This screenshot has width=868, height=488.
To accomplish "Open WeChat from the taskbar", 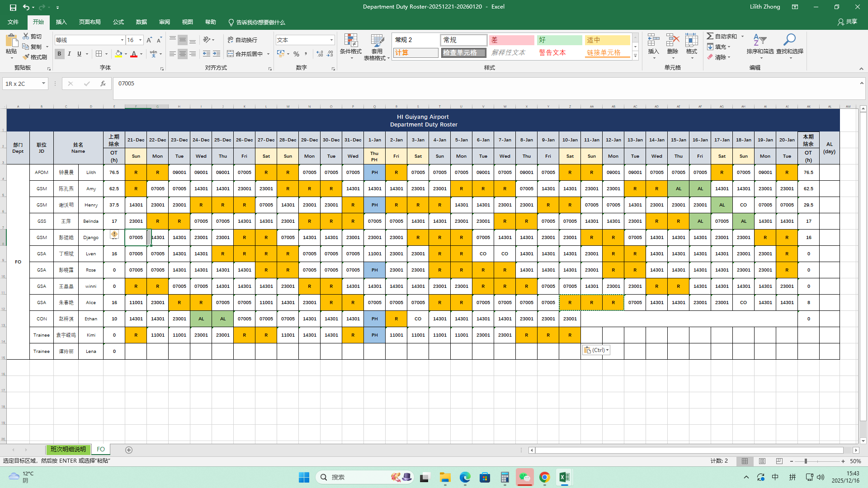I will (524, 477).
